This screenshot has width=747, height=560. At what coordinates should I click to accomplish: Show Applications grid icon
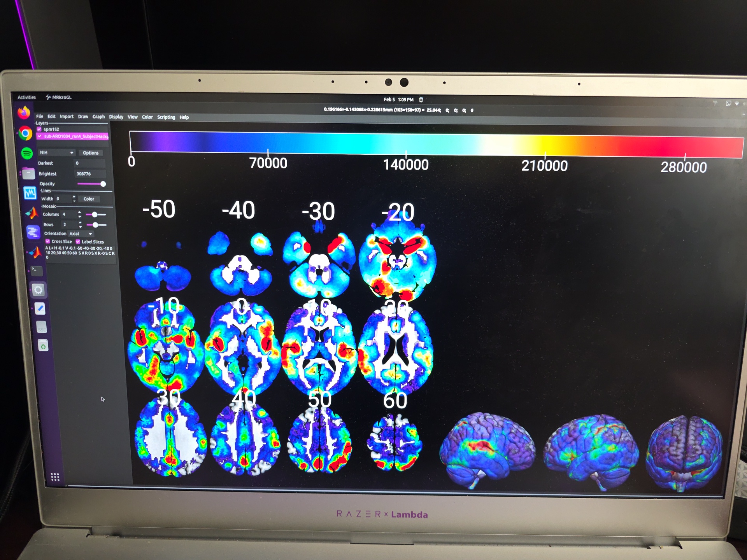pos(55,477)
